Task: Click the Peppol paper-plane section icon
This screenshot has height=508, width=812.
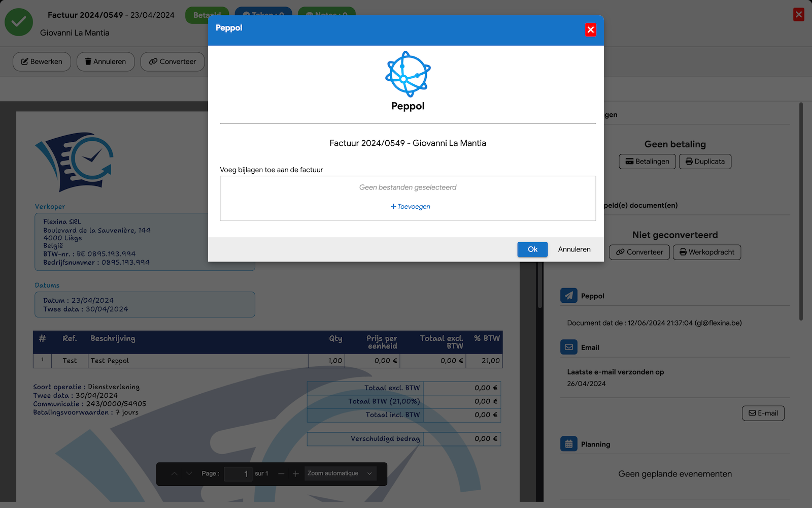Action: [569, 295]
